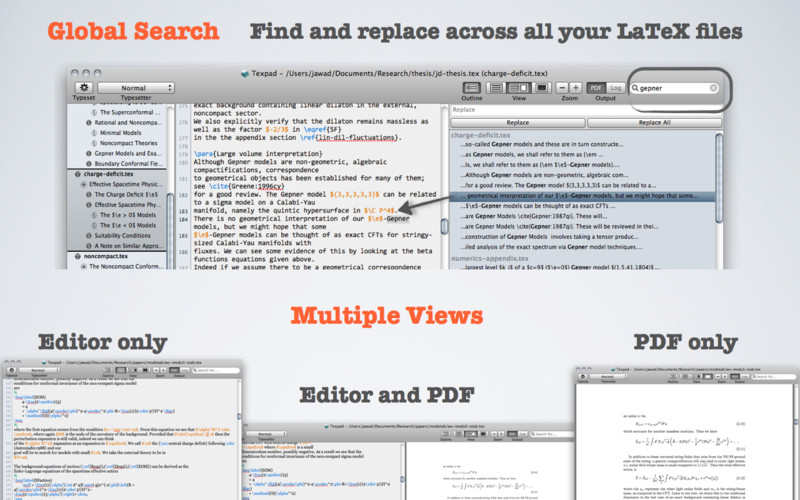Switch to editor-only view icon
800x500 pixels.
(496, 88)
